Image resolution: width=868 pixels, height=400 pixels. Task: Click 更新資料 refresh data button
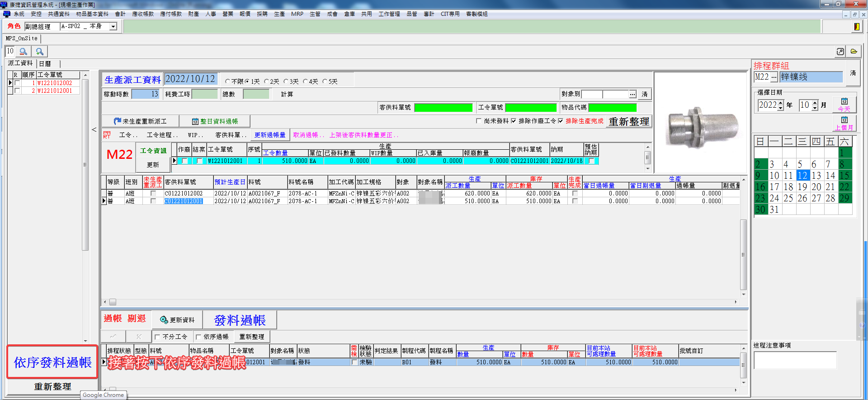point(177,320)
